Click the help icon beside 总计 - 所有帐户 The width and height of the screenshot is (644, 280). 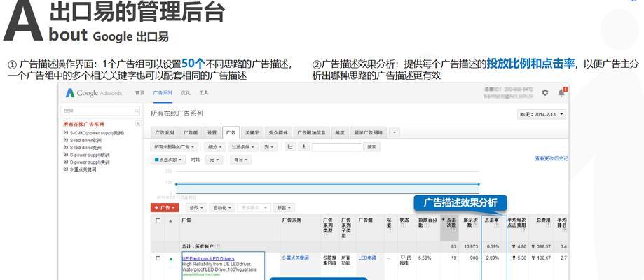pyautogui.click(x=217, y=246)
